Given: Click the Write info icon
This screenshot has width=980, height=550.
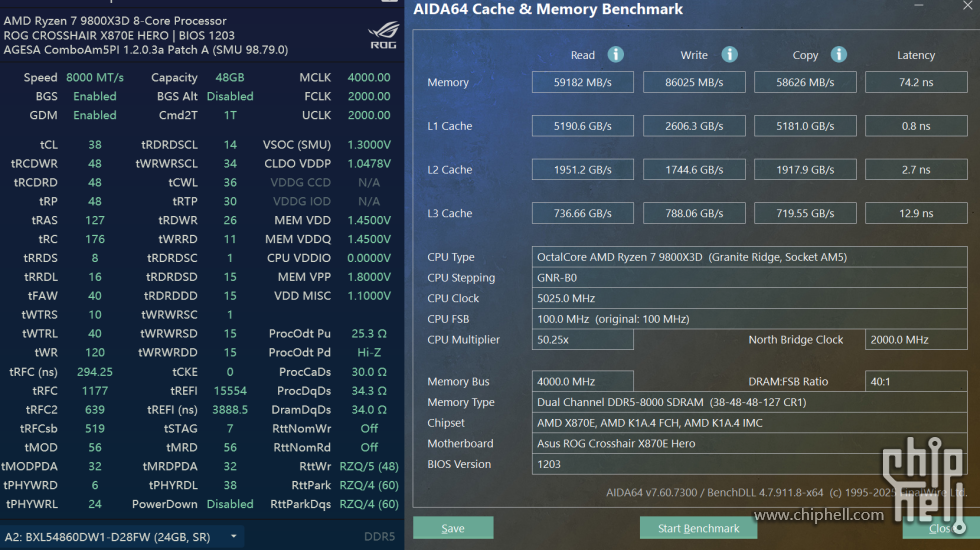Looking at the screenshot, I should click(x=729, y=54).
